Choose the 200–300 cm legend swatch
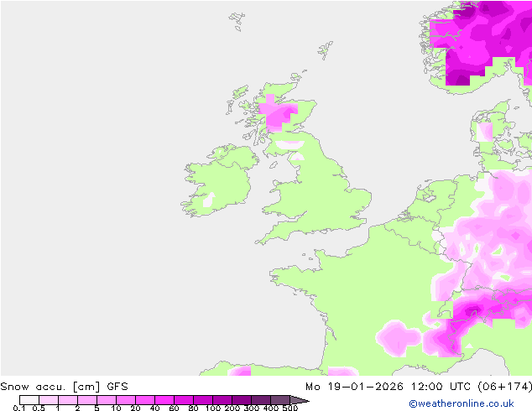The height and width of the screenshot is (411, 532). coord(242,400)
